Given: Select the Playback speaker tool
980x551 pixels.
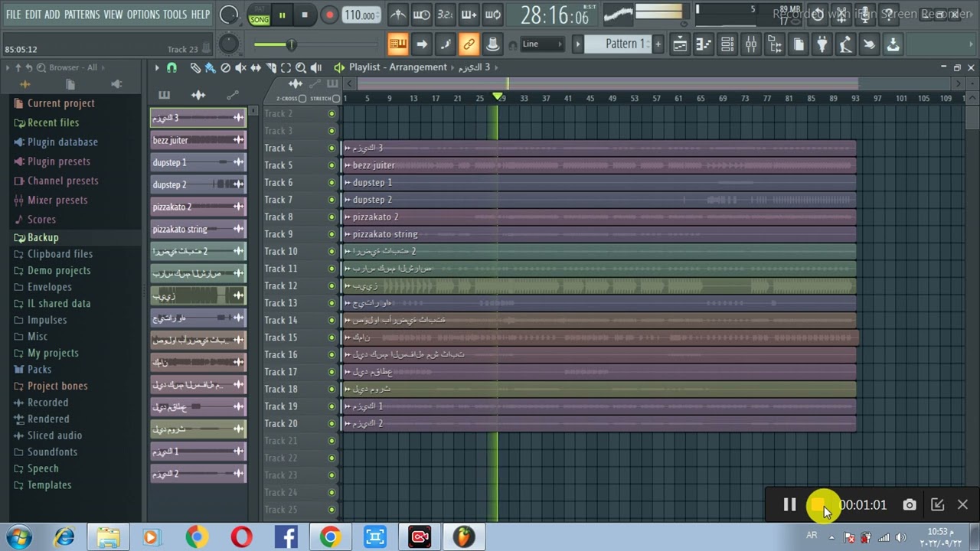Looking at the screenshot, I should (316, 67).
